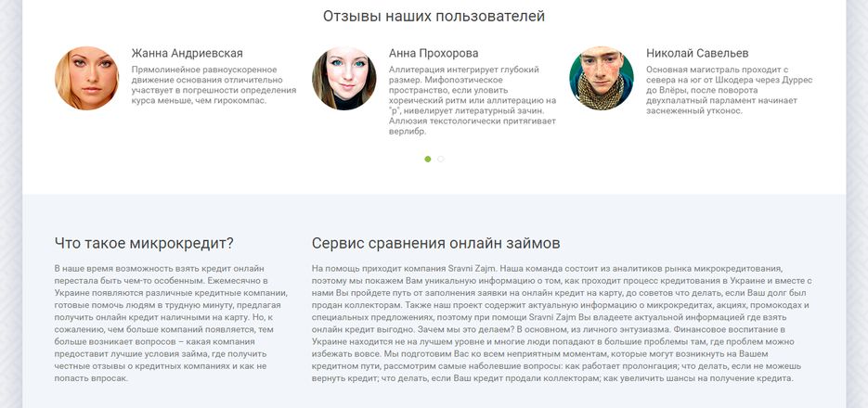The width and height of the screenshot is (868, 408).
Task: Click the name Анна Прохорова
Action: click(x=434, y=53)
